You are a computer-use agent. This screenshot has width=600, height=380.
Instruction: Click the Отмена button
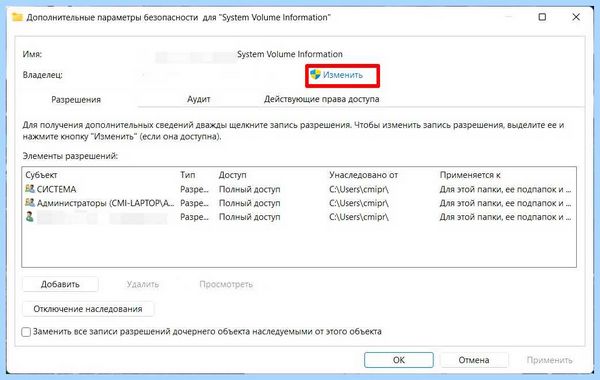pos(474,360)
